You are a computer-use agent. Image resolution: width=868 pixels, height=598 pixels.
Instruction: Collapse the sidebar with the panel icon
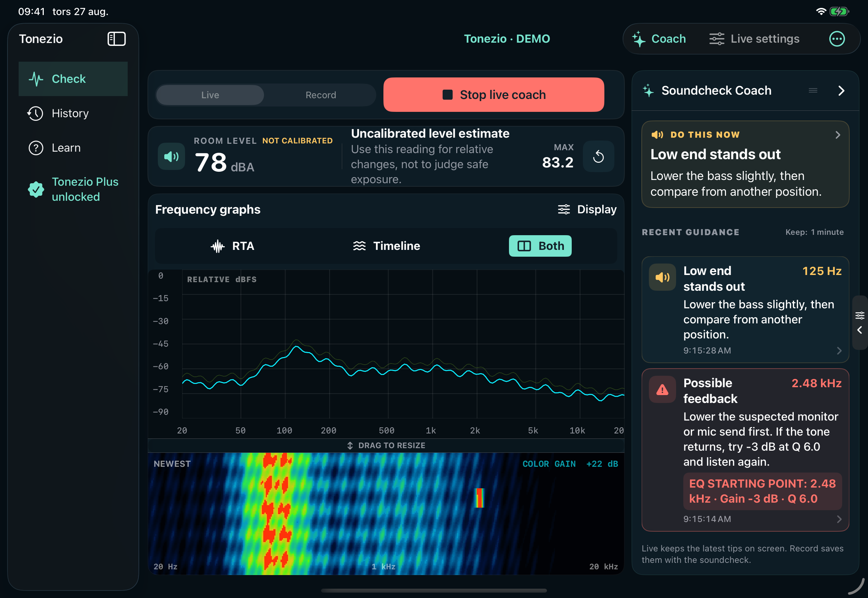pos(117,39)
